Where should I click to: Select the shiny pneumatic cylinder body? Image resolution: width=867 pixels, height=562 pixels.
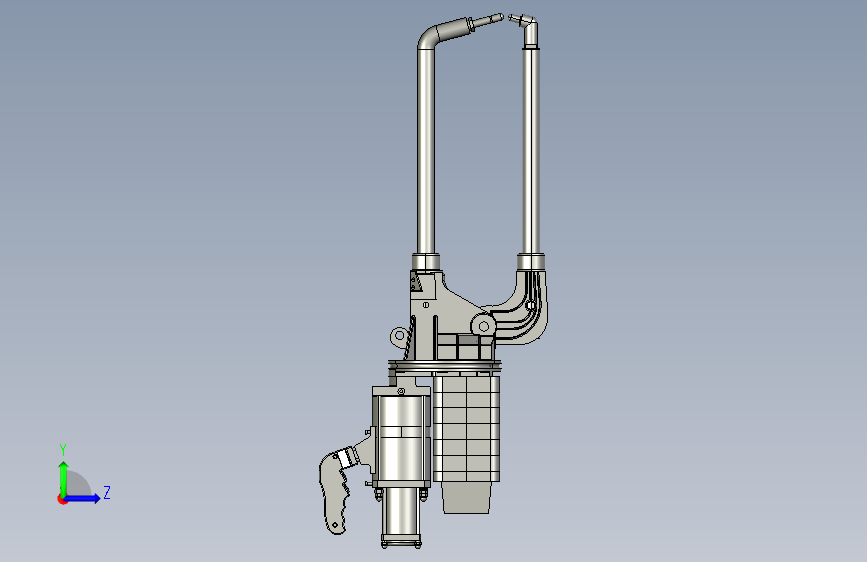pyautogui.click(x=402, y=440)
